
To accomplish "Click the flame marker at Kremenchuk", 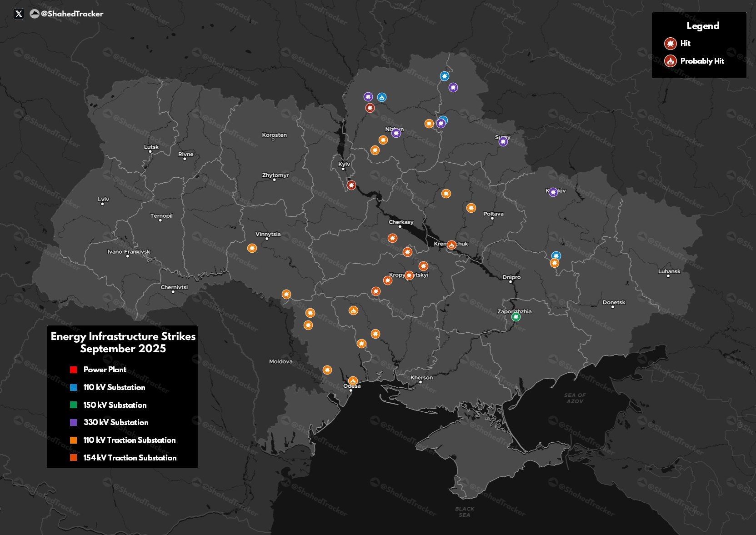I will pyautogui.click(x=451, y=245).
